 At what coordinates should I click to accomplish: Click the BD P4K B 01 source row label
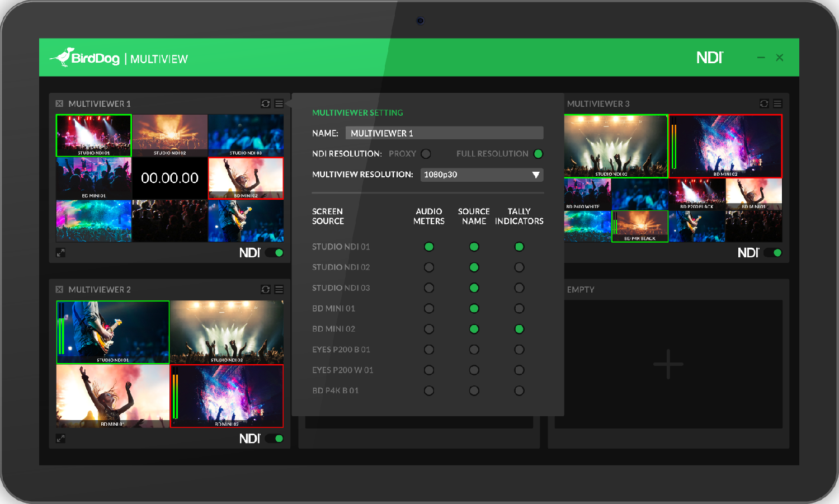pos(336,390)
